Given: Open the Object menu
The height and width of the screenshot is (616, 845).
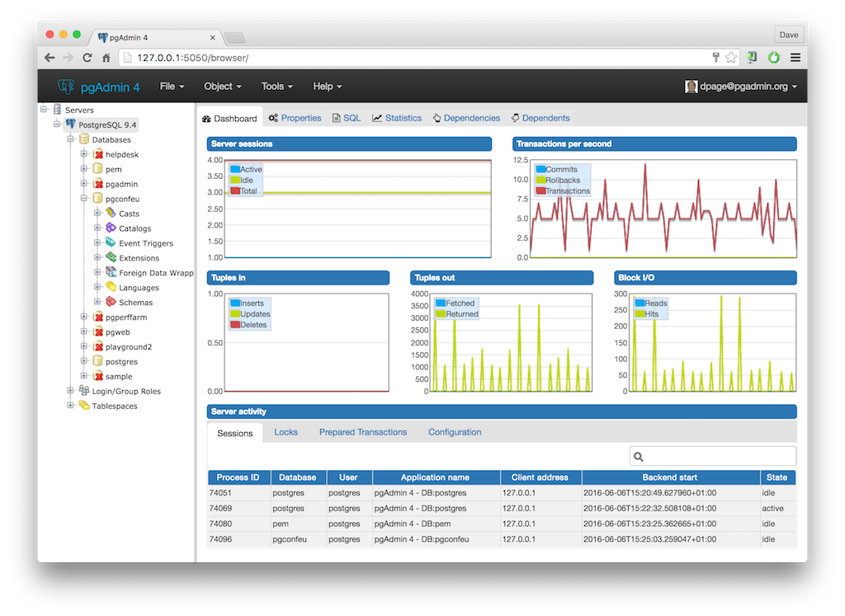Looking at the screenshot, I should tap(223, 86).
